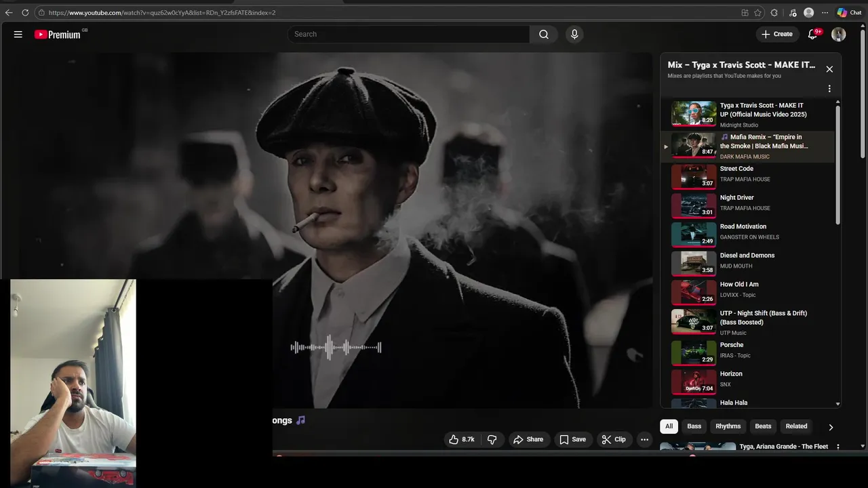Open Hala Hala playlist entry
Image resolution: width=868 pixels, height=488 pixels.
point(748,403)
